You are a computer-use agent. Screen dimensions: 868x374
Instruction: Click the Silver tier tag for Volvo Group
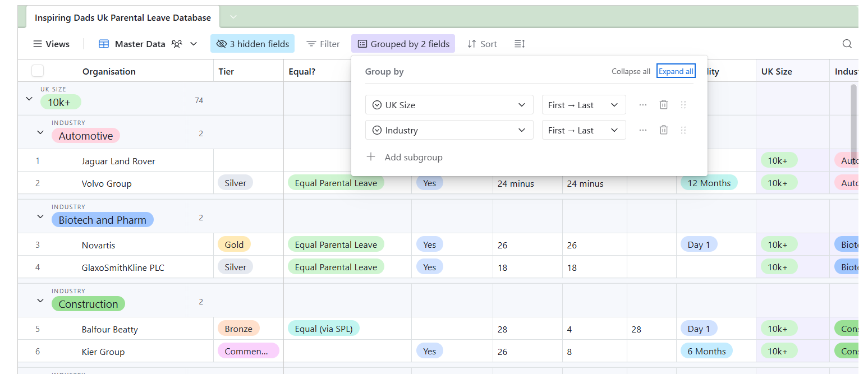pyautogui.click(x=236, y=183)
